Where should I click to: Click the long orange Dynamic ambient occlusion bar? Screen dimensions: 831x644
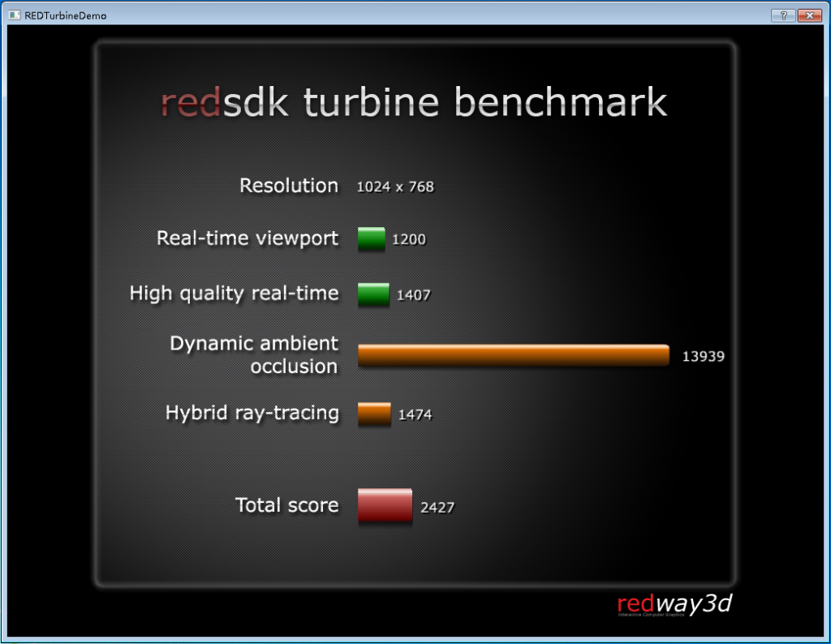[x=513, y=355]
